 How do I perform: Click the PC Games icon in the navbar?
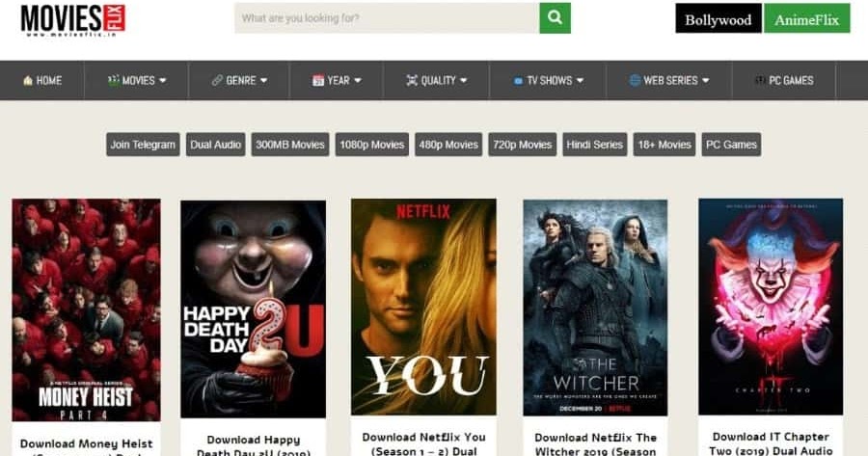761,80
